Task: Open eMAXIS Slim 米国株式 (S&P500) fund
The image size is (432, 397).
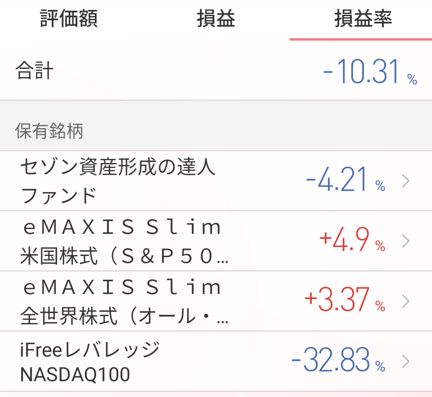Action: pos(124,241)
